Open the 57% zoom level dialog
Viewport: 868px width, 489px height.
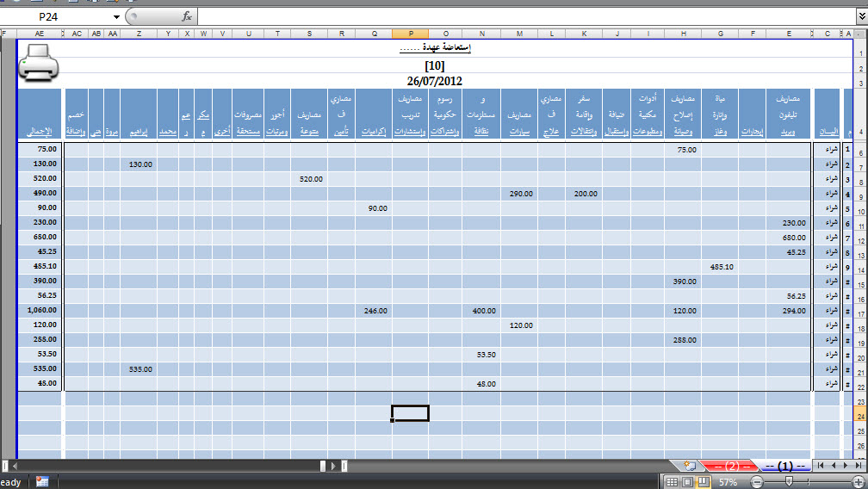pyautogui.click(x=728, y=482)
